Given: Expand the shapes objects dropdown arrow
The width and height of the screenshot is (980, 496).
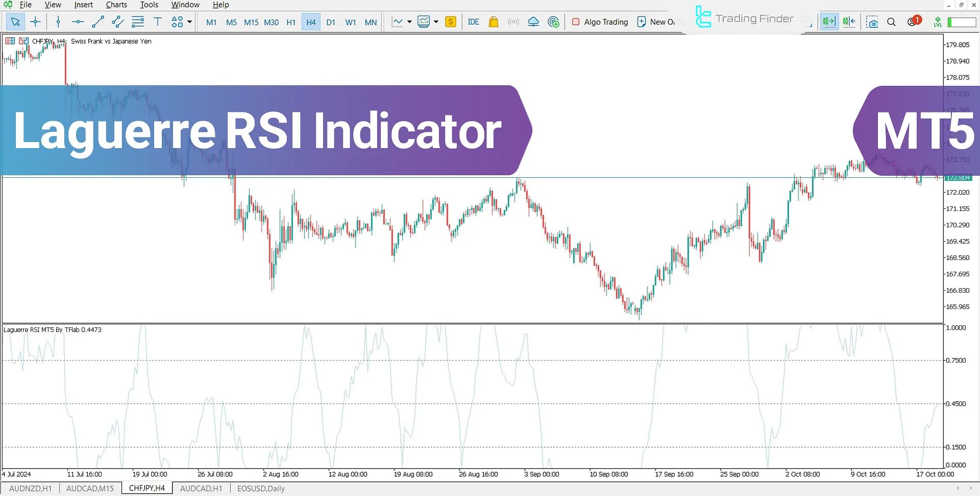Looking at the screenshot, I should (x=190, y=22).
